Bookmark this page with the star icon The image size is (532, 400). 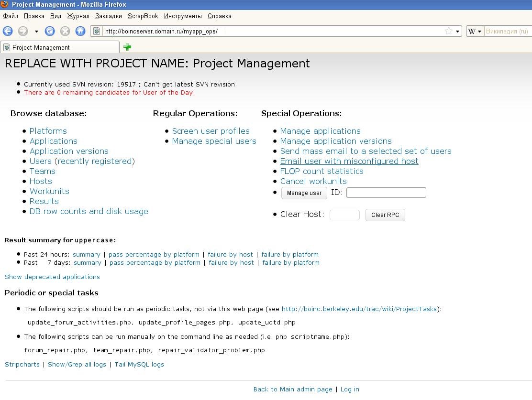point(448,31)
